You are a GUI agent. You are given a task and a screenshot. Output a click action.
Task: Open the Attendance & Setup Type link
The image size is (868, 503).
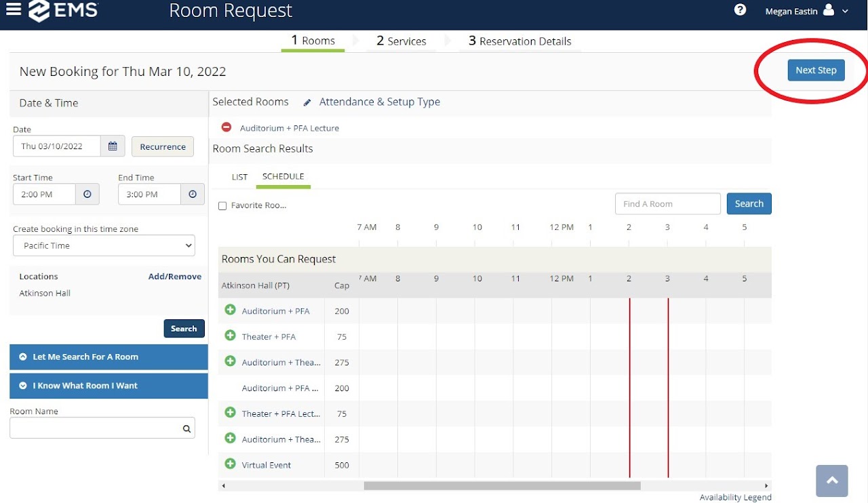coord(380,102)
